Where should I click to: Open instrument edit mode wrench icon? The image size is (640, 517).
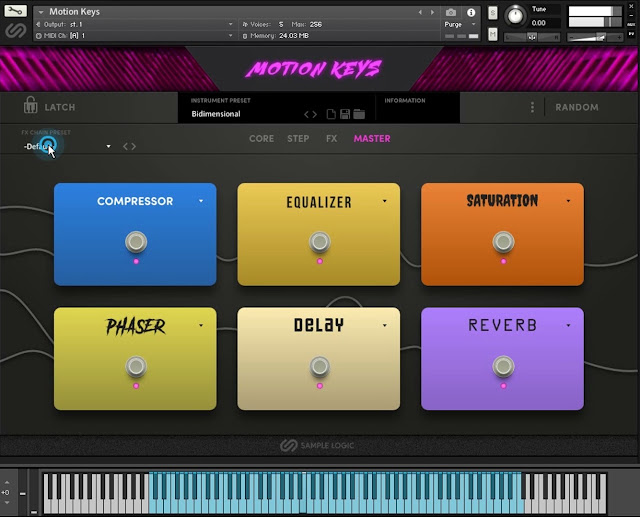[16, 11]
